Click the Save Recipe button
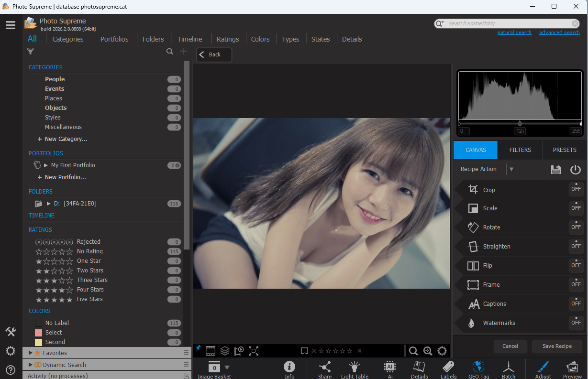588x379 pixels. click(x=556, y=346)
